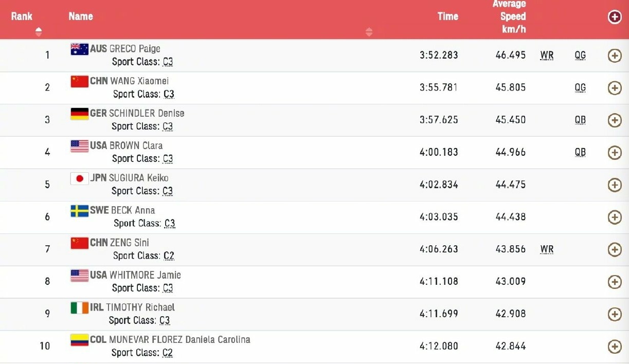Screen dimensions: 629x364
Task: Expand all rows with header plus icon
Action: point(615,17)
